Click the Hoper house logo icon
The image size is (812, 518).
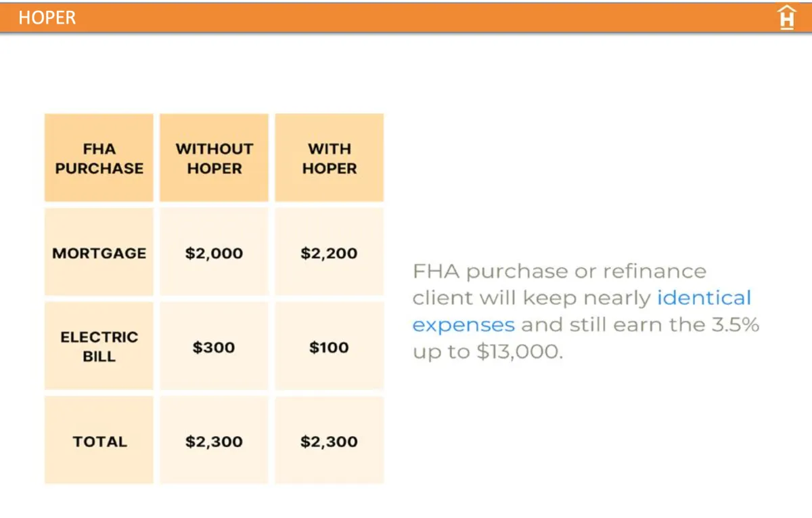coord(787,17)
